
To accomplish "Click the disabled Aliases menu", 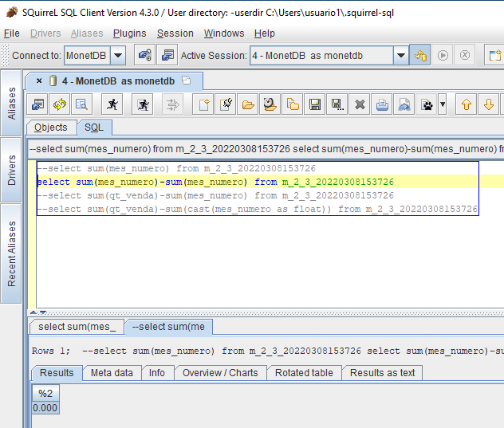I will pos(87,33).
